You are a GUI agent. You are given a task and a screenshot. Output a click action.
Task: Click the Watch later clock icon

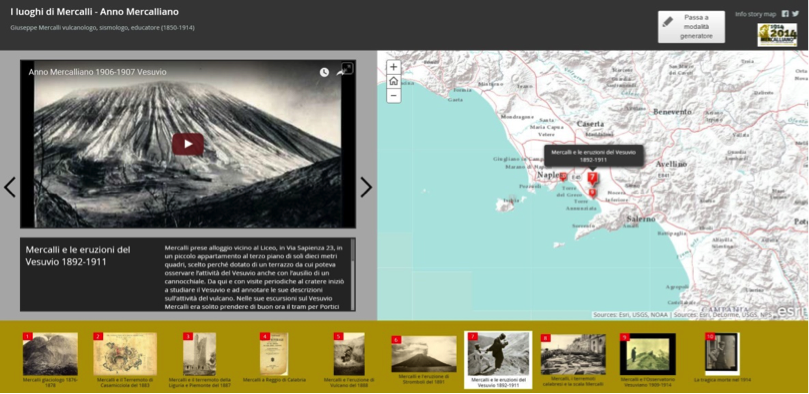point(324,72)
